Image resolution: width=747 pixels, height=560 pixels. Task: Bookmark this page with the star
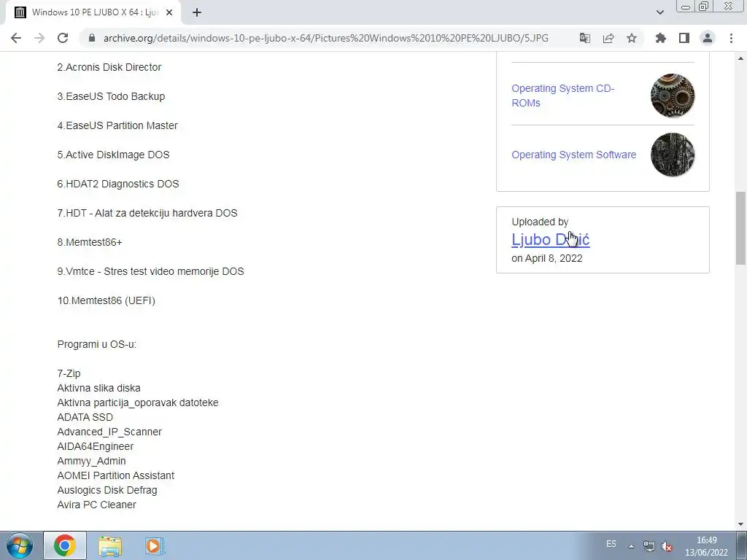(x=632, y=38)
